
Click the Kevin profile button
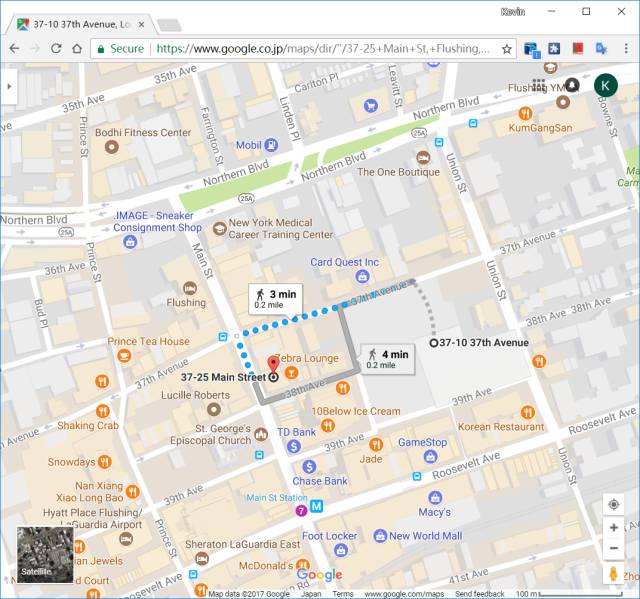click(x=513, y=12)
